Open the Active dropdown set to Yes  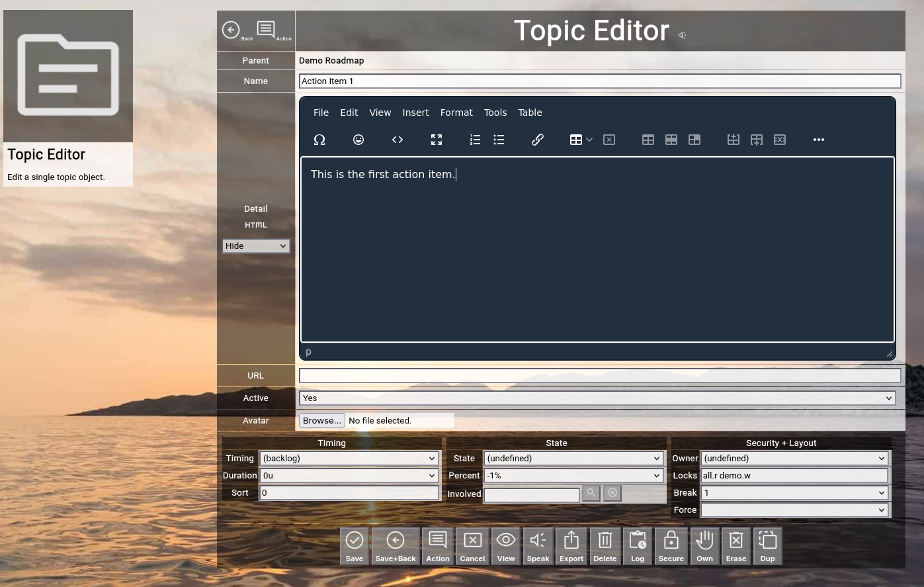597,398
